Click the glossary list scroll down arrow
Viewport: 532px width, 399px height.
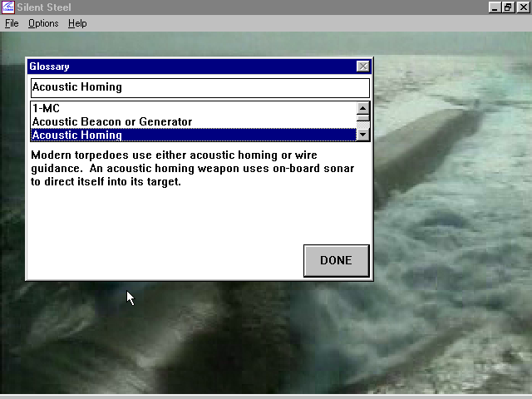362,135
